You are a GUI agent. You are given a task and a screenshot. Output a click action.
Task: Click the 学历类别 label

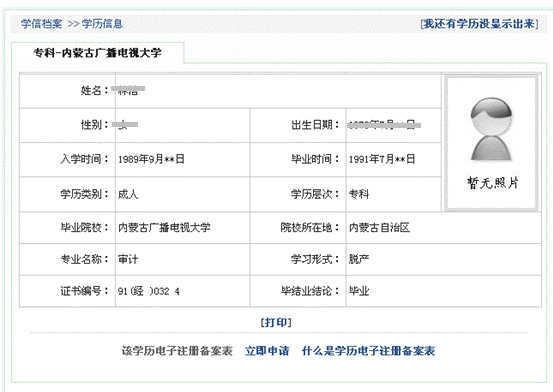tap(84, 194)
